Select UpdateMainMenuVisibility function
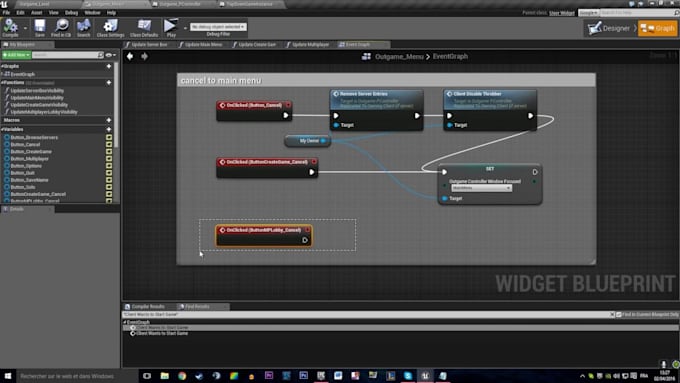The width and height of the screenshot is (680, 383). point(37,98)
